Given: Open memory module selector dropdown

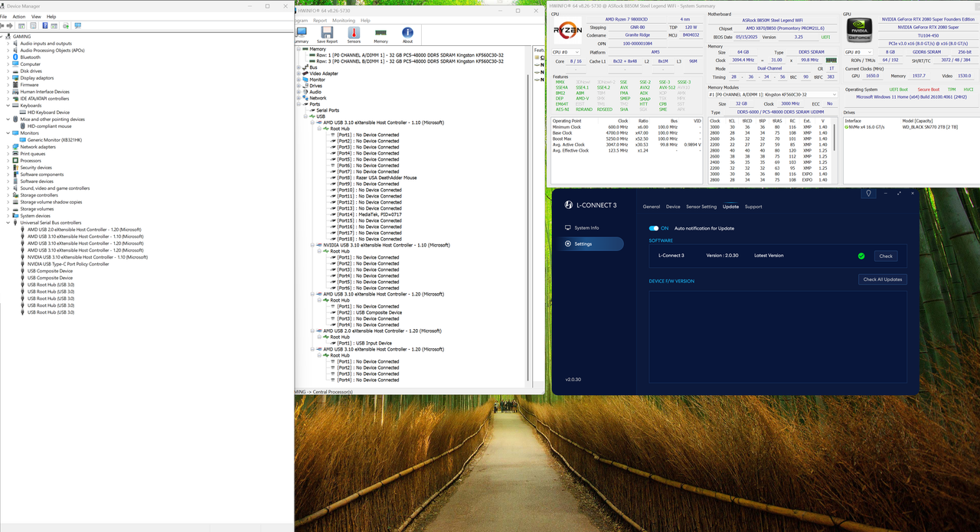Looking at the screenshot, I should pos(772,95).
